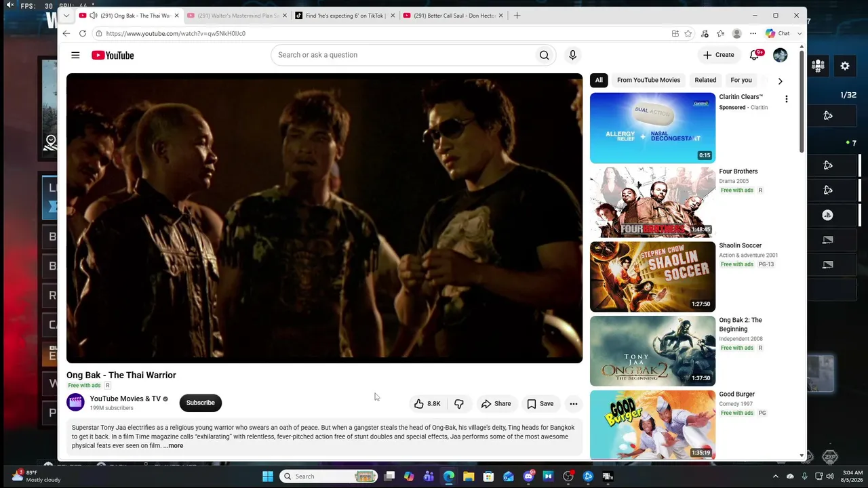This screenshot has height=488, width=868.
Task: Open YouTube notifications bell
Action: point(754,55)
